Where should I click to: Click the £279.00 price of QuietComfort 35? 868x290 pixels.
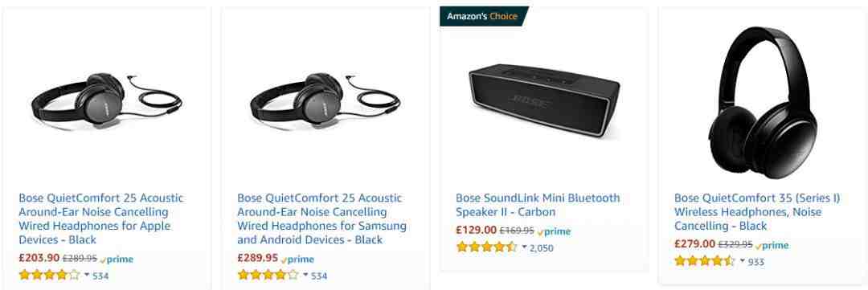click(694, 243)
